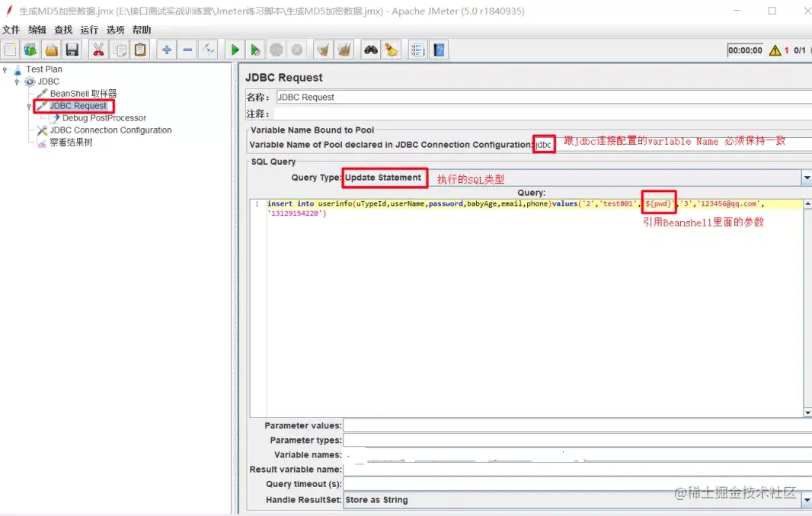
Task: Open the Templates icon in toolbar
Action: 30,50
